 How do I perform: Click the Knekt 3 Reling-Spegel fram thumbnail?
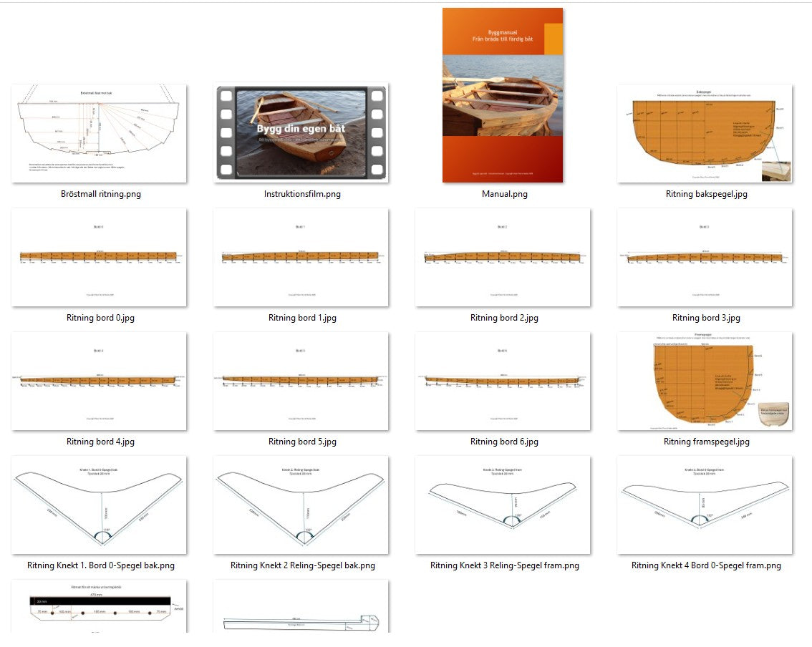click(503, 505)
